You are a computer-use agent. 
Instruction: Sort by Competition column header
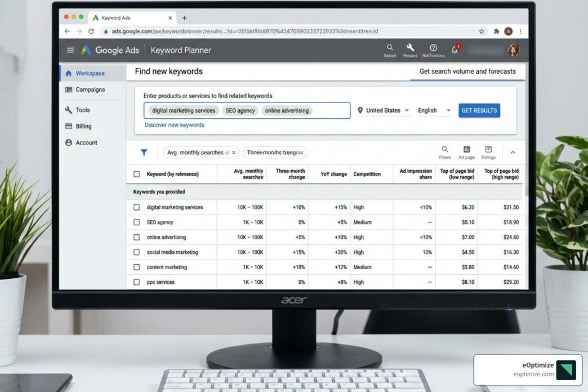367,174
